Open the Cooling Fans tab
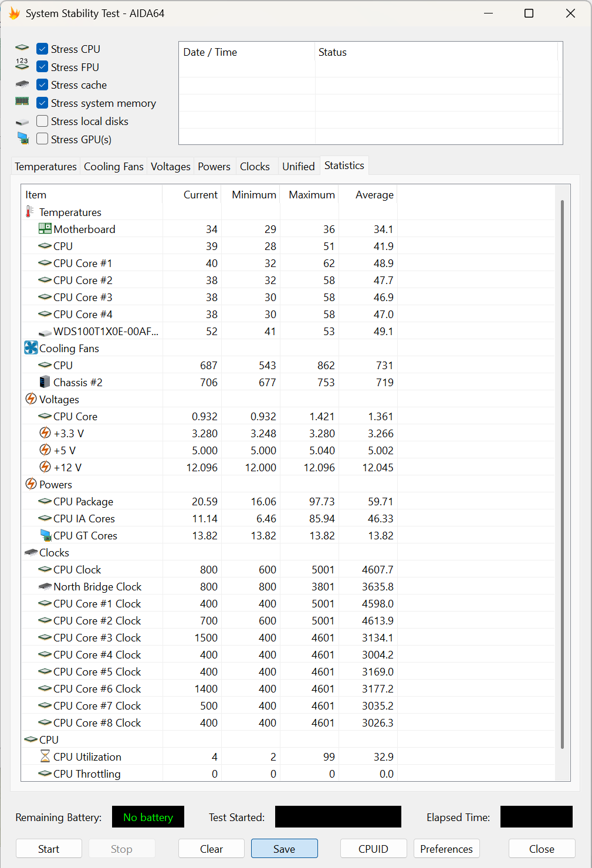Screen dimensions: 592x868 (x=114, y=167)
